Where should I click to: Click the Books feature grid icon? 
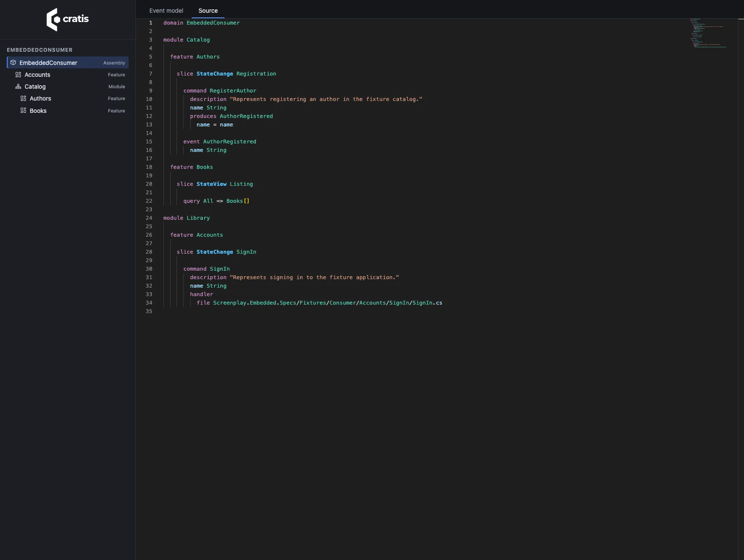click(x=23, y=111)
